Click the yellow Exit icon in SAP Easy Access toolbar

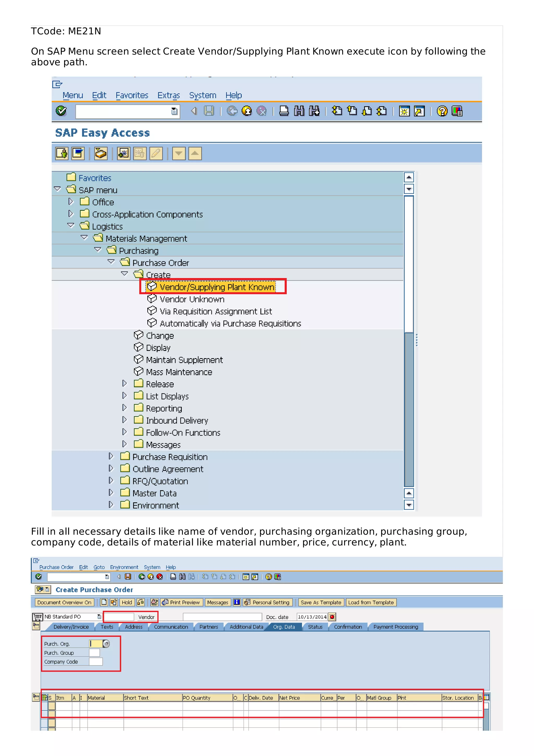[x=247, y=111]
